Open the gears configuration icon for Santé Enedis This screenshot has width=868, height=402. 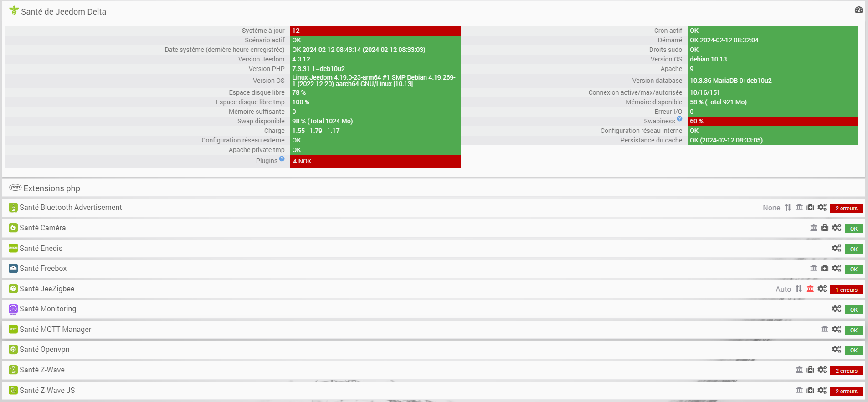coord(837,248)
